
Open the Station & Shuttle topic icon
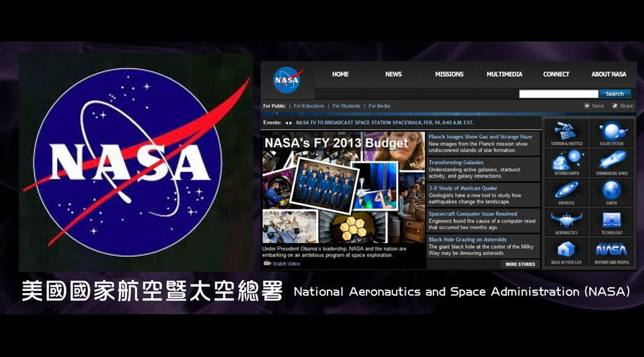tap(566, 133)
